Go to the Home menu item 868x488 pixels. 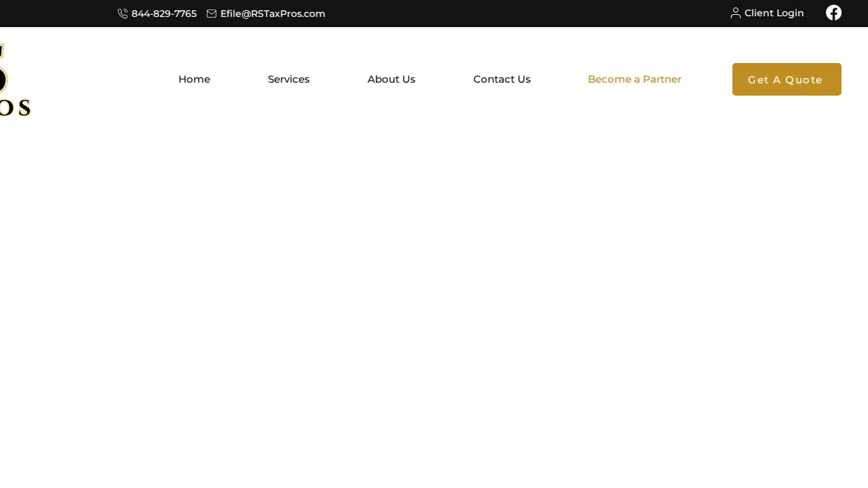[x=194, y=79]
